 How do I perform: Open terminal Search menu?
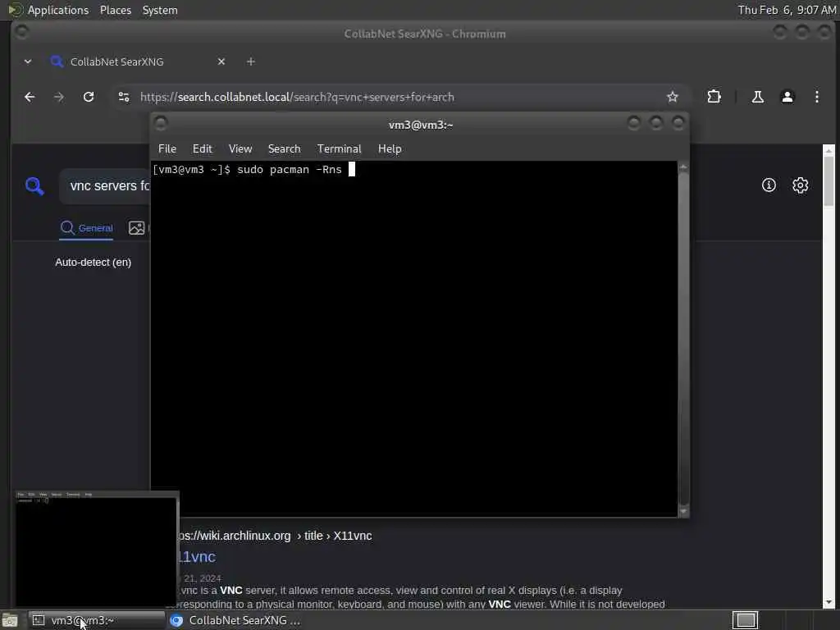285,149
